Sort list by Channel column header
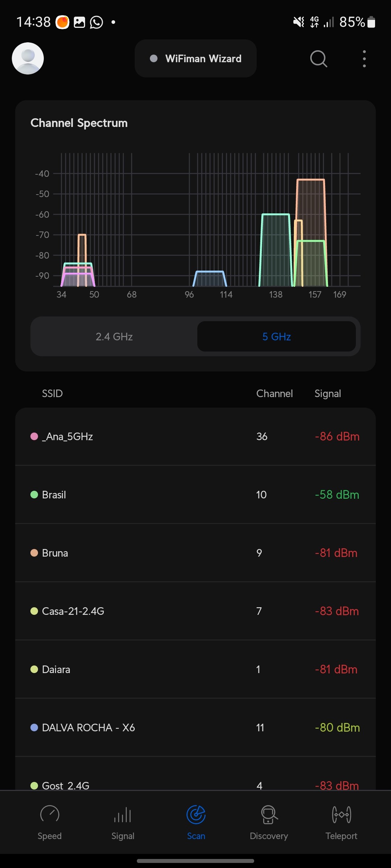Image resolution: width=391 pixels, height=868 pixels. (x=274, y=393)
